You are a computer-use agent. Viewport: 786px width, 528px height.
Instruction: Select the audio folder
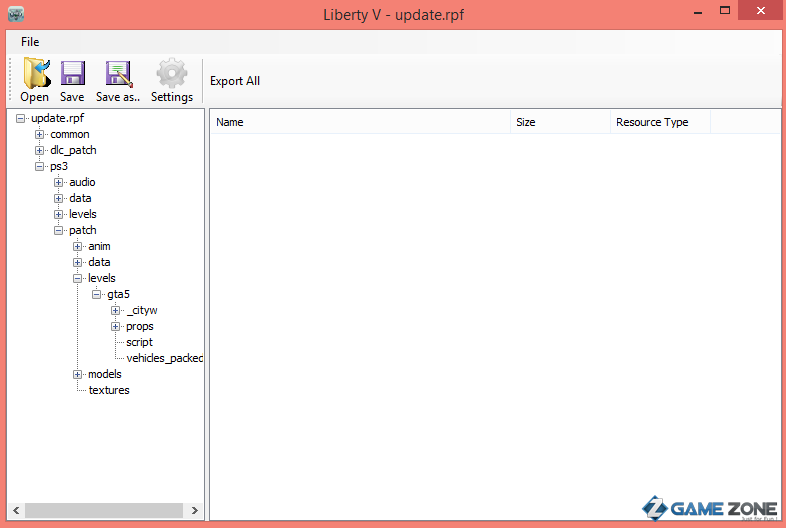click(82, 183)
